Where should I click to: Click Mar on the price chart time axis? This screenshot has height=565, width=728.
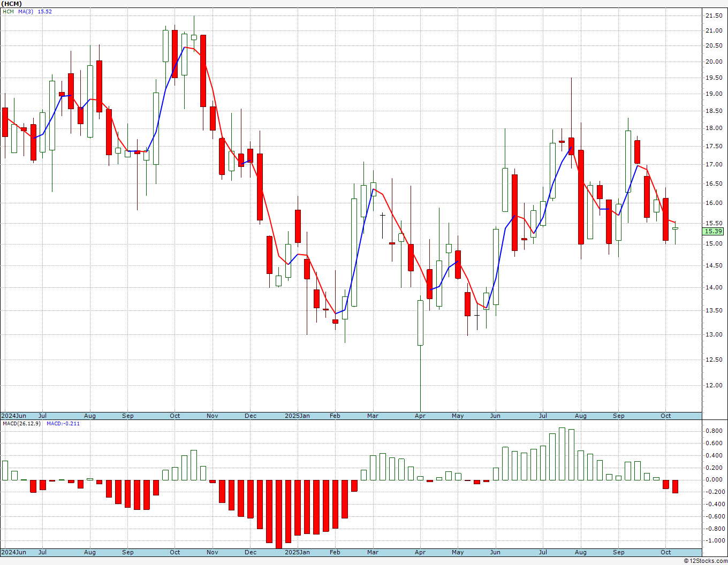click(x=373, y=416)
